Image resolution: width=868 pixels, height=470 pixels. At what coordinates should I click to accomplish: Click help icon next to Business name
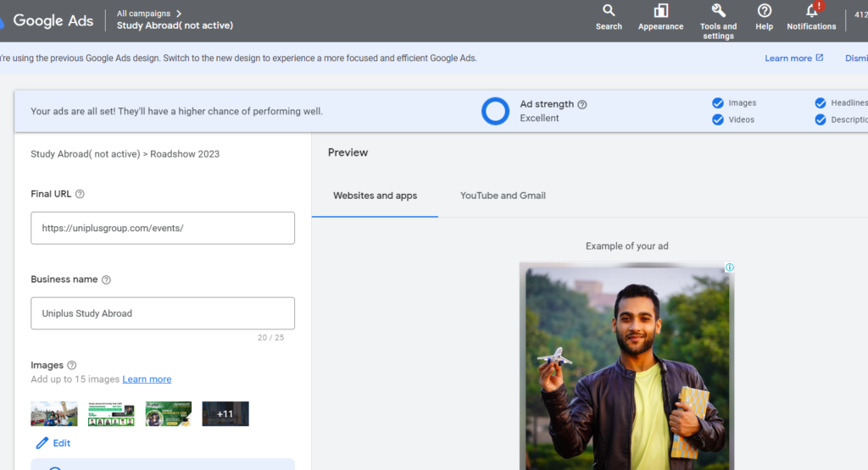[106, 279]
